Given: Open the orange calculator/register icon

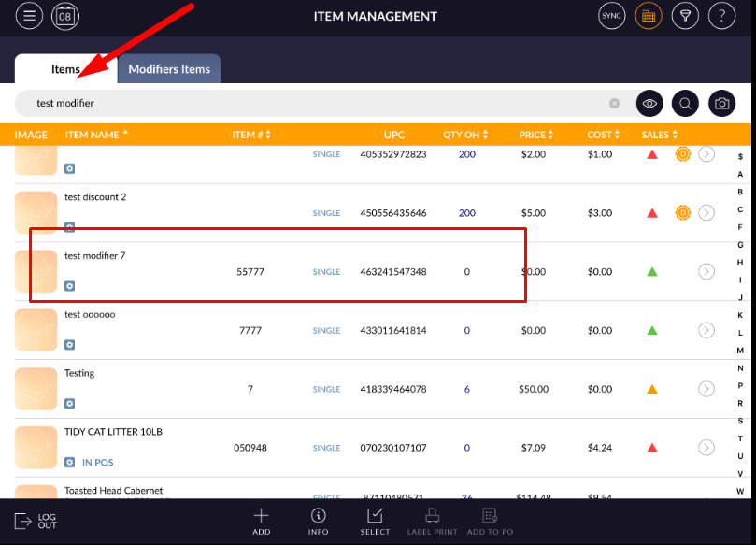Looking at the screenshot, I should click(x=649, y=16).
